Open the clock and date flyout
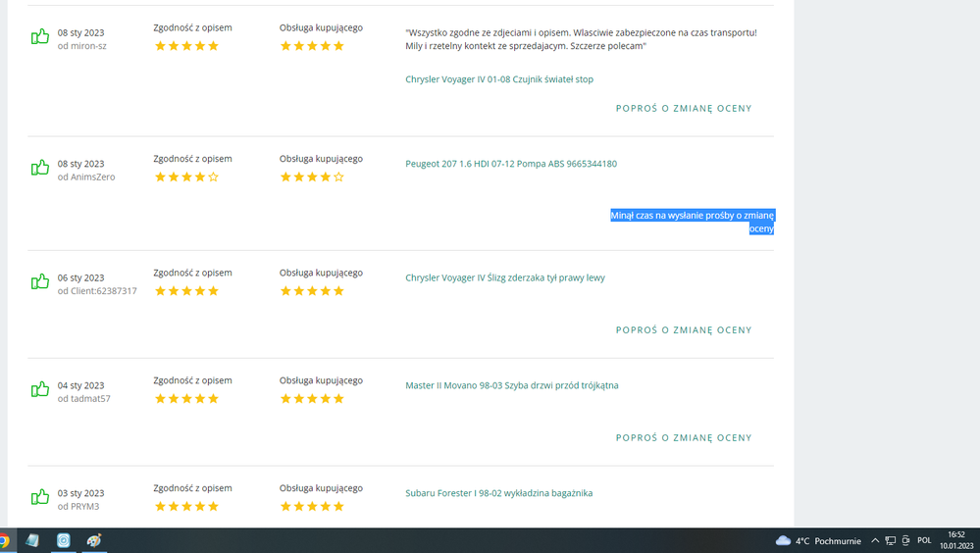This screenshot has height=553, width=980. click(x=955, y=540)
